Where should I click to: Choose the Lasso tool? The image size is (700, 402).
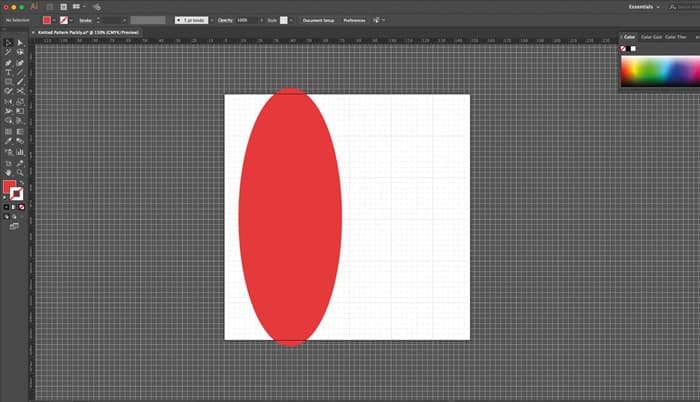(20, 52)
